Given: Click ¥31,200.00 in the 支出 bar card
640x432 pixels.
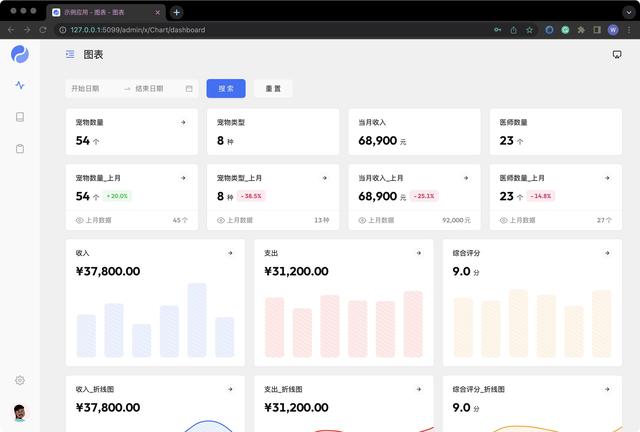Looking at the screenshot, I should coord(296,271).
